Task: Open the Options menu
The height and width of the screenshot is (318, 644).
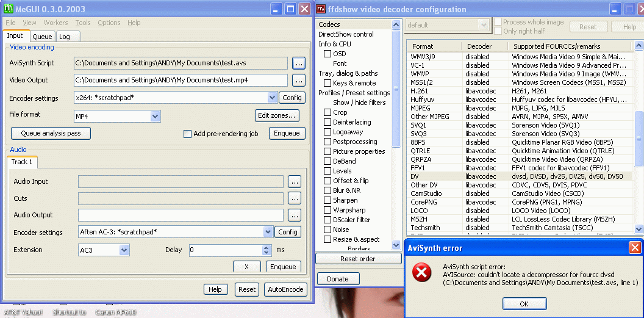Action: (109, 23)
